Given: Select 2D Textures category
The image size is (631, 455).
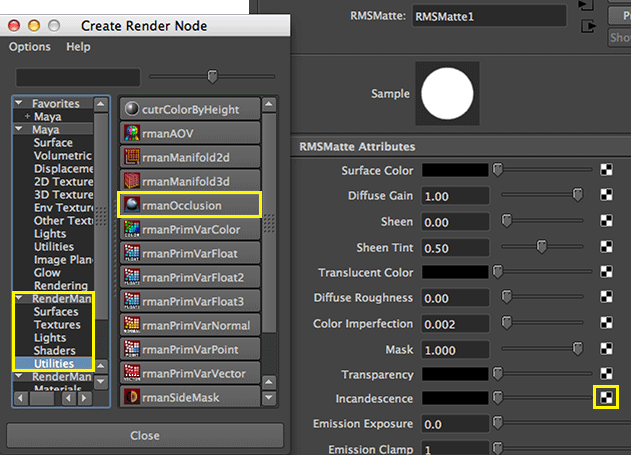Looking at the screenshot, I should point(63,181).
